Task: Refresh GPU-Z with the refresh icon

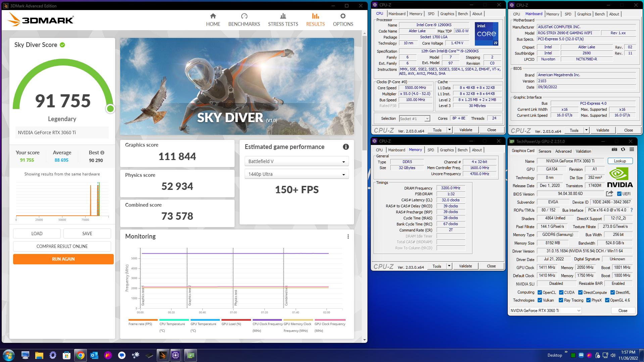Action: (x=623, y=150)
